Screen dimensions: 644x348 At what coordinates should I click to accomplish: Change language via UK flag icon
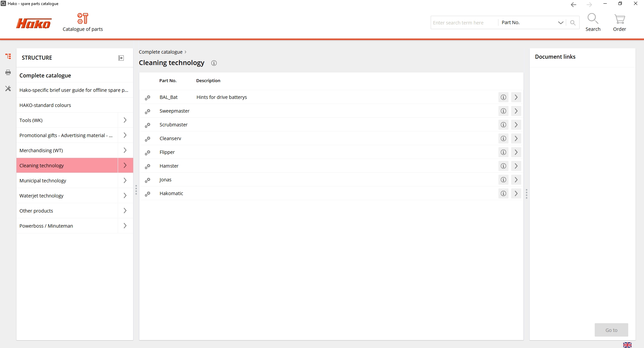click(627, 345)
